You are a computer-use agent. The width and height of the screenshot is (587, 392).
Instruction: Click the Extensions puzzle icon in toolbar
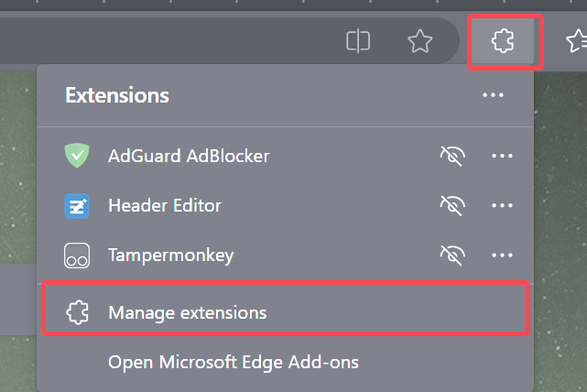click(503, 41)
